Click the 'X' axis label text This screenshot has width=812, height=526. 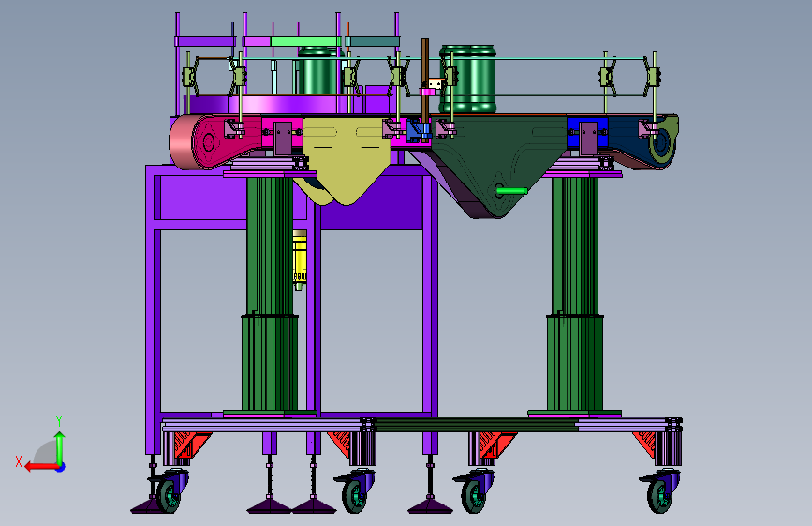tap(19, 461)
